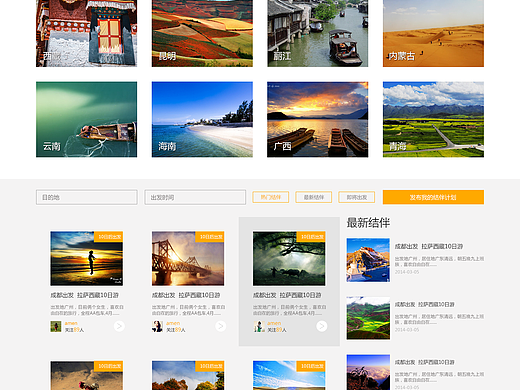Open the green terraced hills thumbnail in 最新结伴 list
Screen dimensions: 520x390
click(x=368, y=318)
